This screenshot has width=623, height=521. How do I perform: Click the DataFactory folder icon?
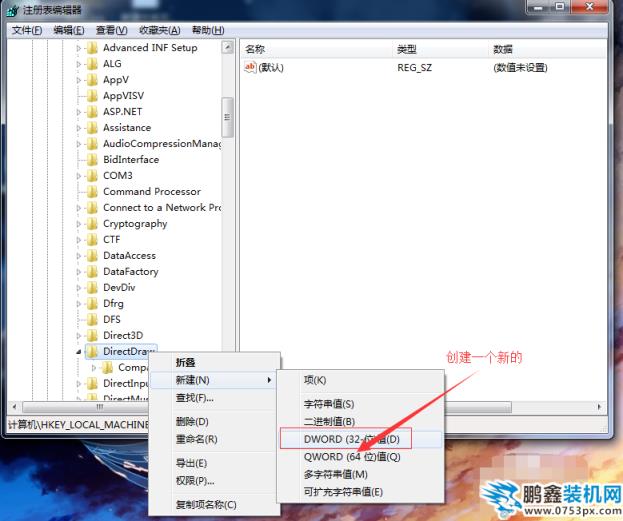point(92,271)
